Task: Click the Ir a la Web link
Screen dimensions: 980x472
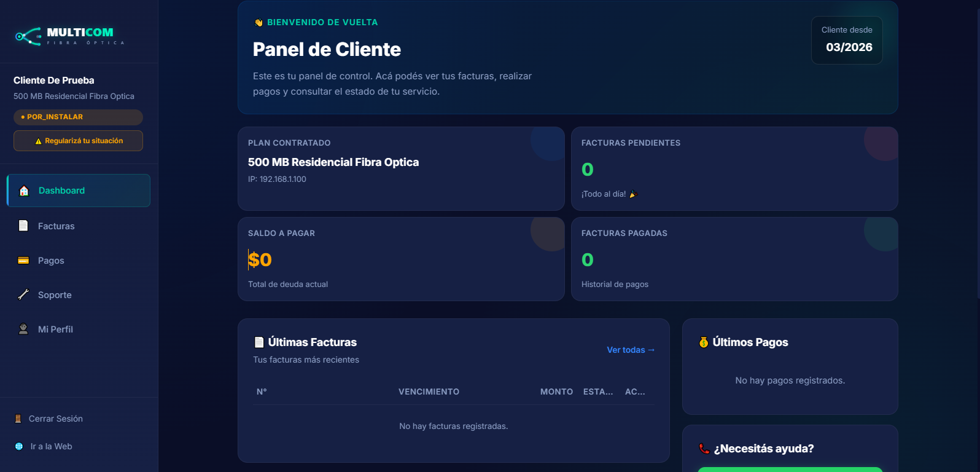Action: 44,446
